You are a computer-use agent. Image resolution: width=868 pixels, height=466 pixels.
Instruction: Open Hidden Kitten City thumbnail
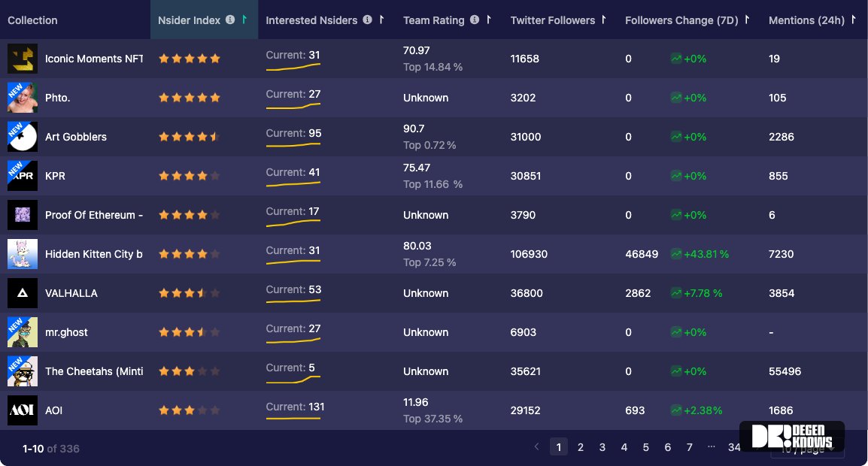[22, 254]
